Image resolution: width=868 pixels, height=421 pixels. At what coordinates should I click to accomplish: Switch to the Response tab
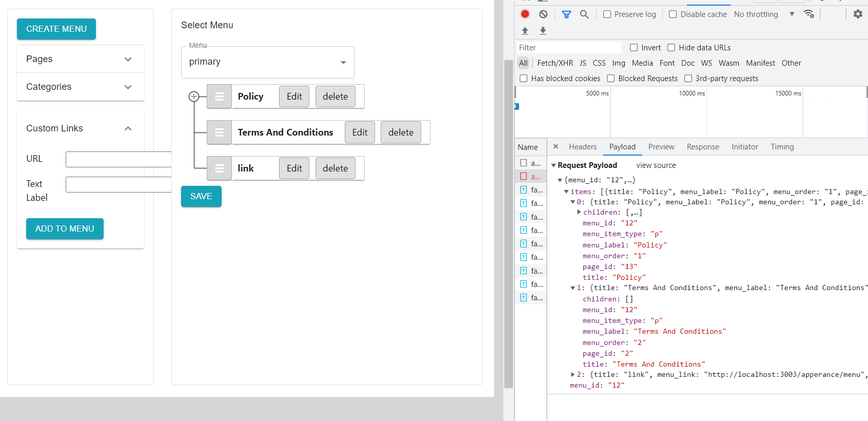(703, 147)
